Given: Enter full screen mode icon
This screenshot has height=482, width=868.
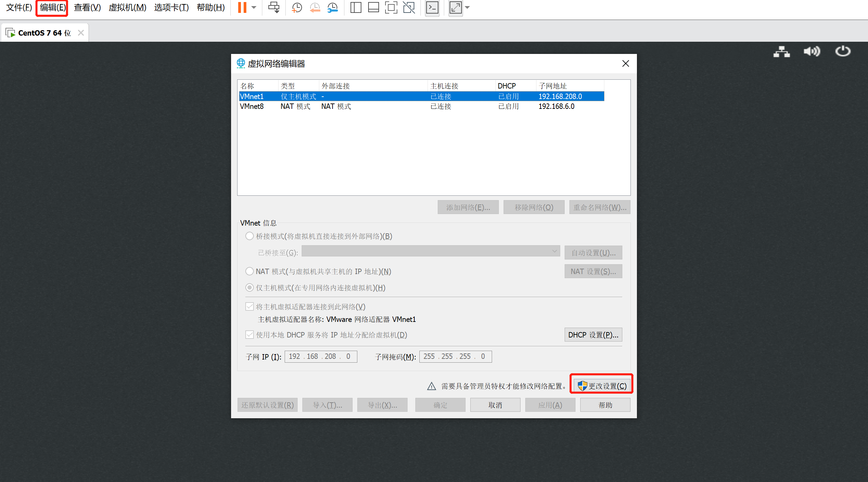Looking at the screenshot, I should 455,7.
